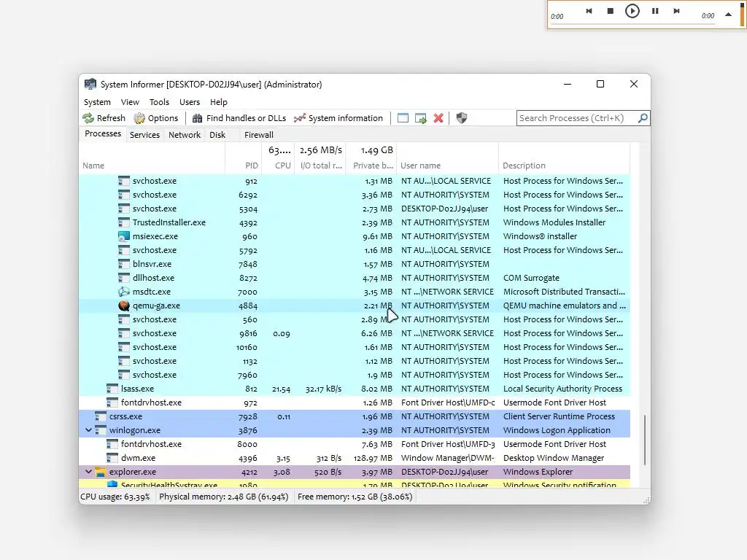The image size is (747, 560).
Task: Click the blnsvr.exe process icon
Action: (x=124, y=264)
